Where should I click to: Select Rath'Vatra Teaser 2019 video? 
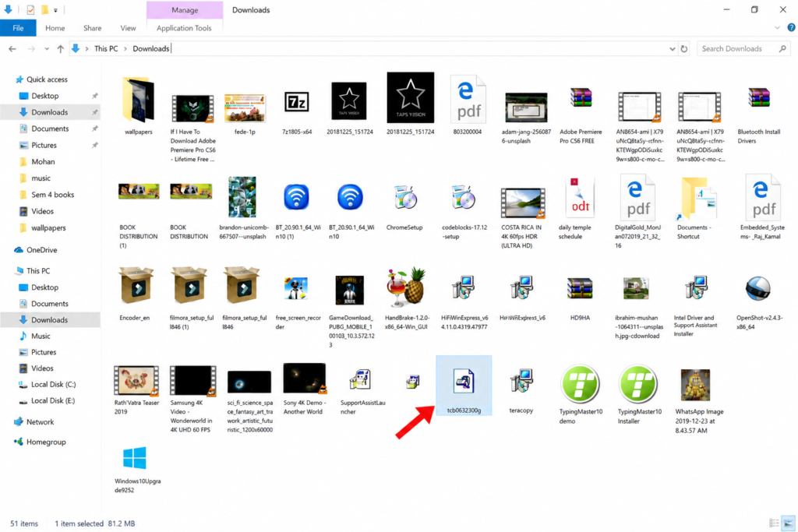pyautogui.click(x=136, y=380)
